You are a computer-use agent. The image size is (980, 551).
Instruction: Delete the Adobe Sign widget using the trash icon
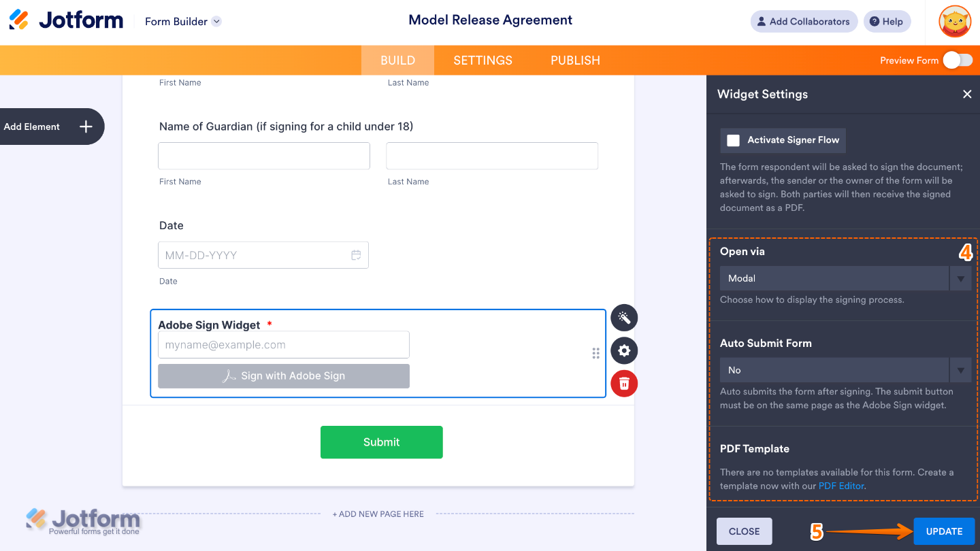pyautogui.click(x=623, y=383)
